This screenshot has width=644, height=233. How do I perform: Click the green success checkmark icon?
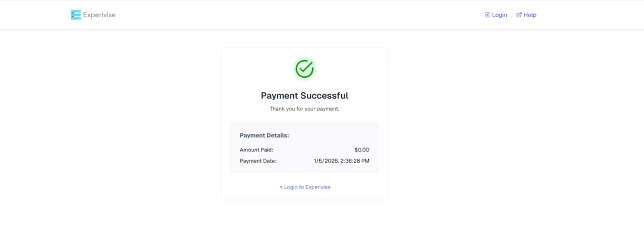point(304,69)
